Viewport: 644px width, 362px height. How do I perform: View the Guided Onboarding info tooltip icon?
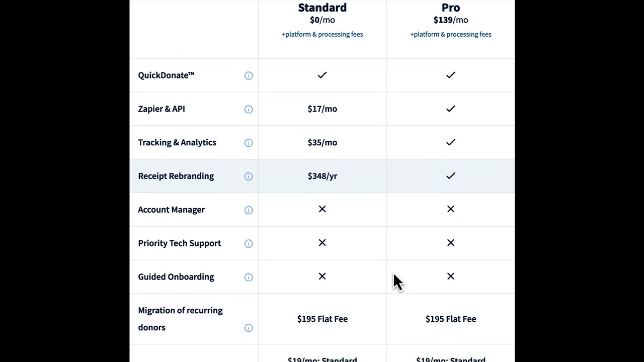249,277
